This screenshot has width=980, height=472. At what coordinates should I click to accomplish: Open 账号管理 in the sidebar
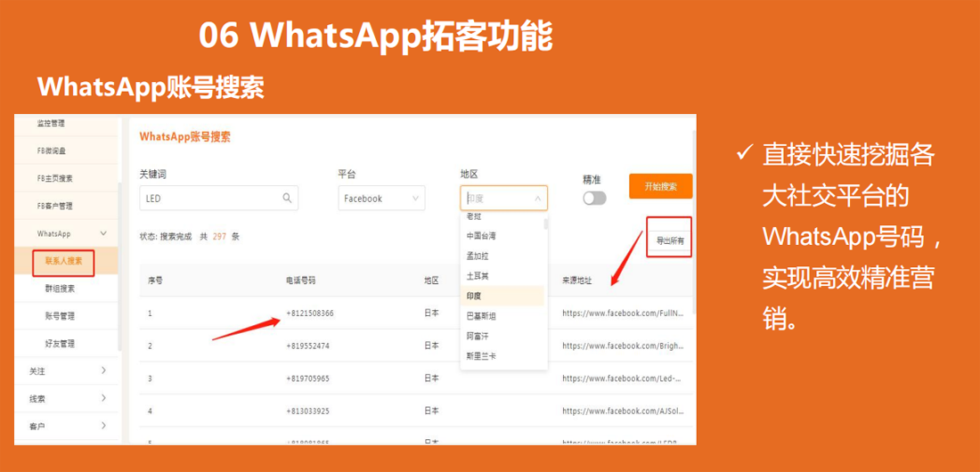pyautogui.click(x=60, y=316)
